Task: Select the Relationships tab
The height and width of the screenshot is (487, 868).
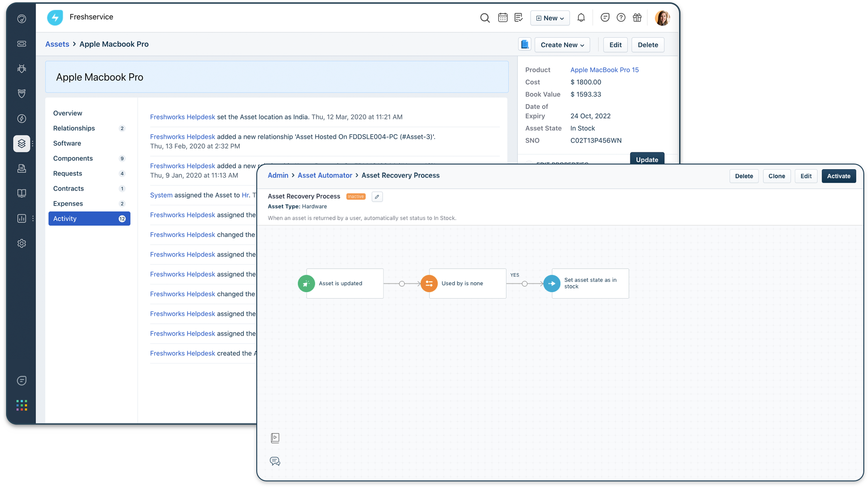Action: point(74,128)
